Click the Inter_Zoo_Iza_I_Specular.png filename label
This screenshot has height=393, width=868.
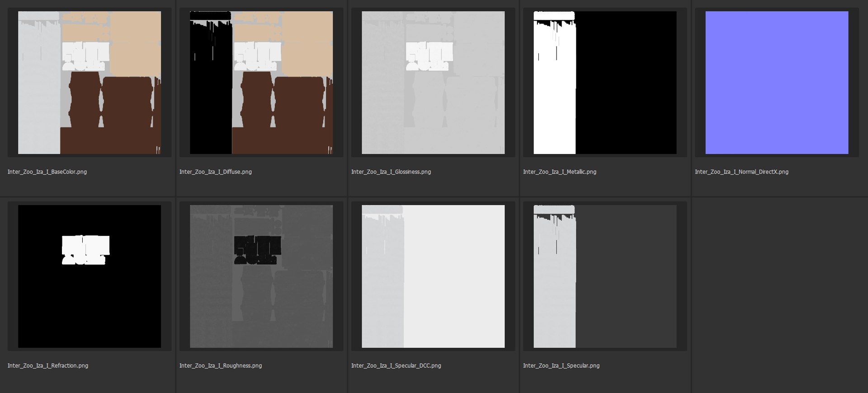tap(561, 366)
